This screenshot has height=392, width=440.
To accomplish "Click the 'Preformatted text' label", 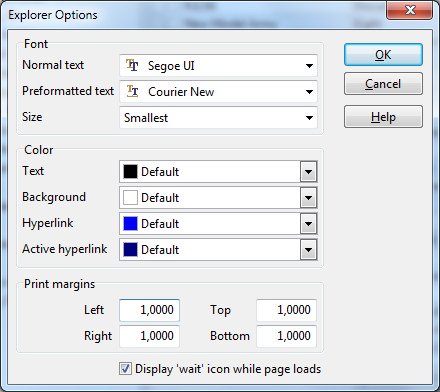I will (x=68, y=91).
